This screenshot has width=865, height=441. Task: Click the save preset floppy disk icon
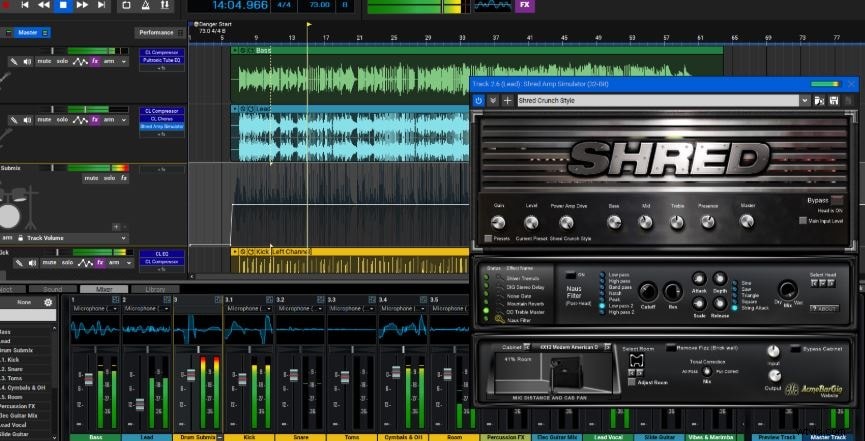(x=834, y=100)
